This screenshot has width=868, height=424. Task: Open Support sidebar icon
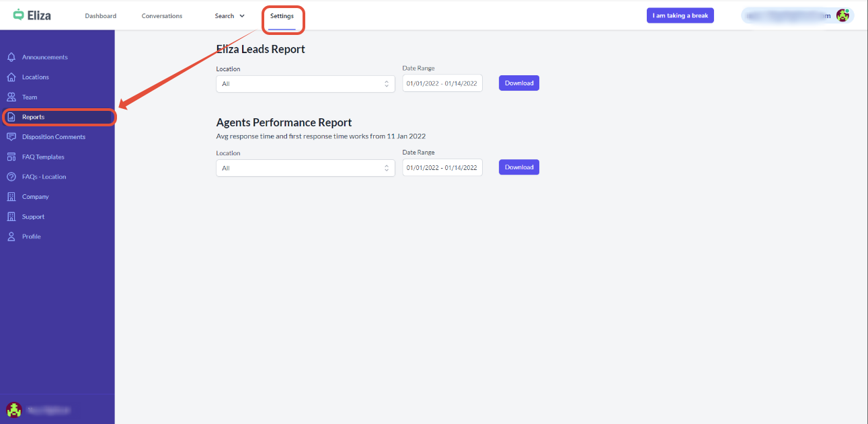tap(11, 217)
